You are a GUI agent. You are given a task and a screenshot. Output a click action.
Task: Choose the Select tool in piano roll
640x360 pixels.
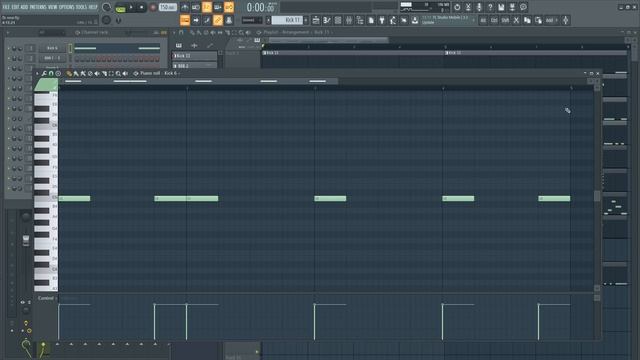point(111,73)
